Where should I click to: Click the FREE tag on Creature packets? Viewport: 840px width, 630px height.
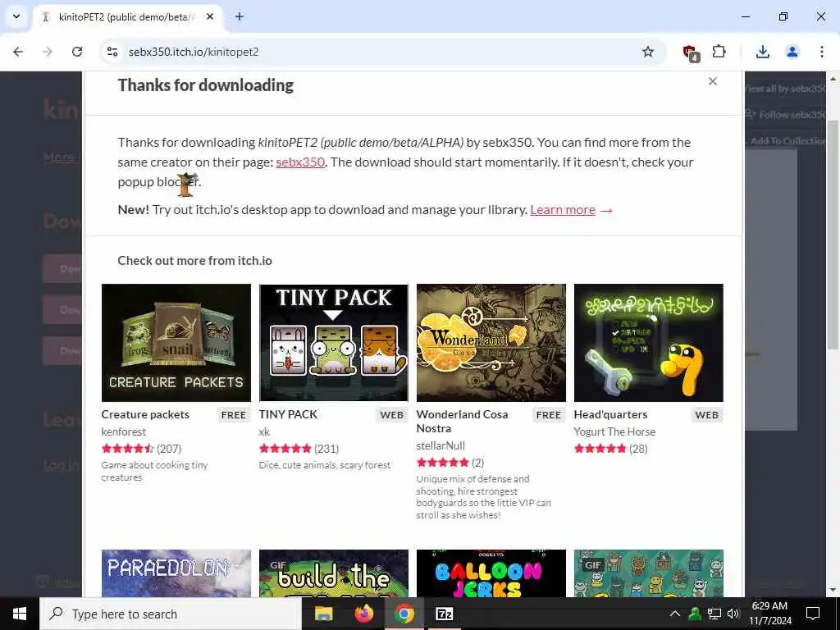[x=234, y=414]
